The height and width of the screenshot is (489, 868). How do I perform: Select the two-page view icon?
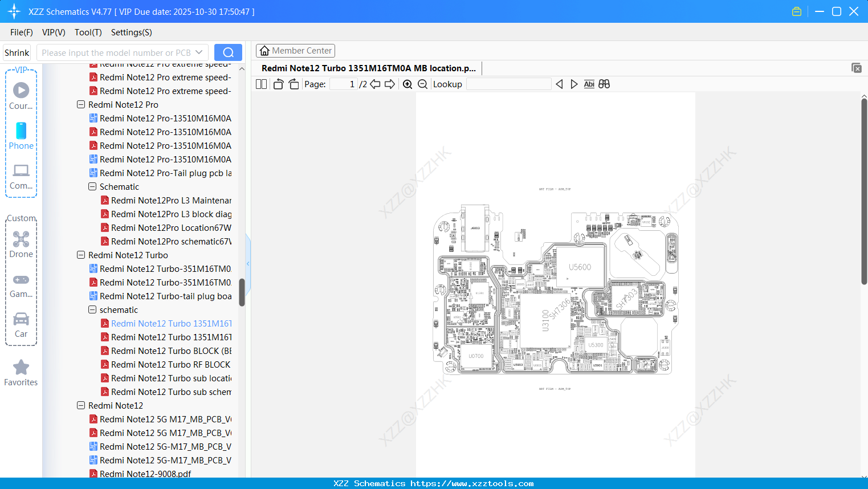260,84
